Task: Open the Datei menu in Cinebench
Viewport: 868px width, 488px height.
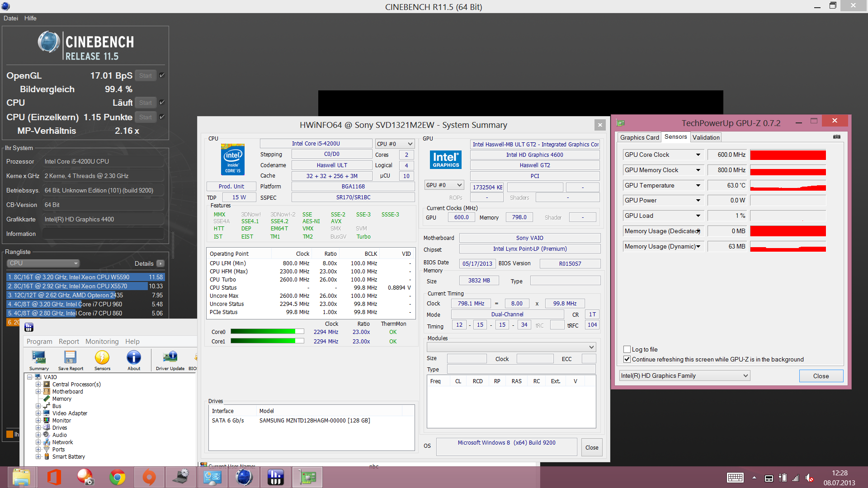Action: click(x=11, y=18)
